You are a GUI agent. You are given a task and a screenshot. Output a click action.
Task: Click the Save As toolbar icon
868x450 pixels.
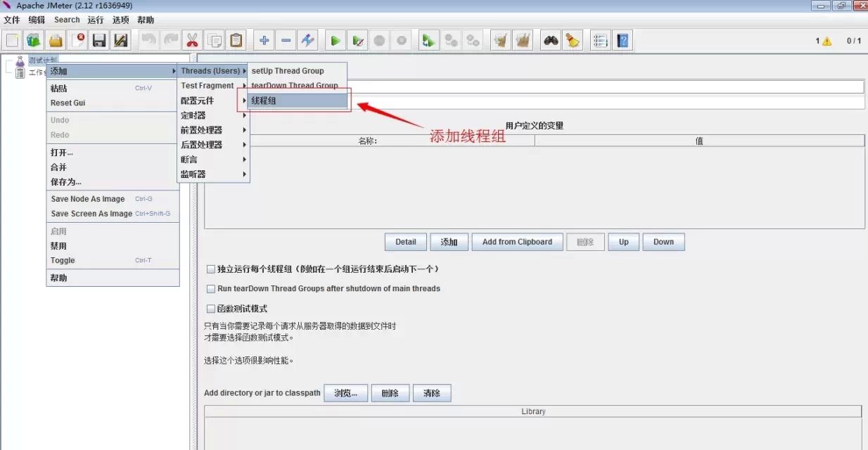[121, 41]
